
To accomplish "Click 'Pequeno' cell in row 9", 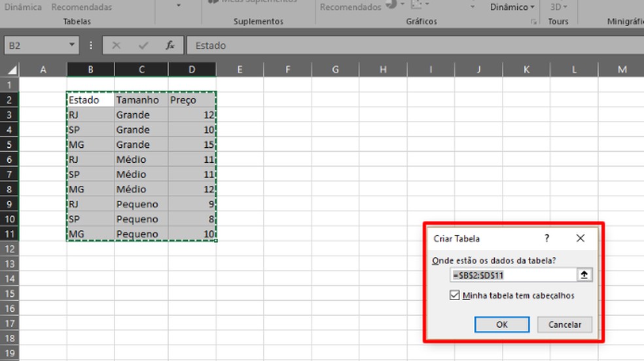I will click(141, 204).
